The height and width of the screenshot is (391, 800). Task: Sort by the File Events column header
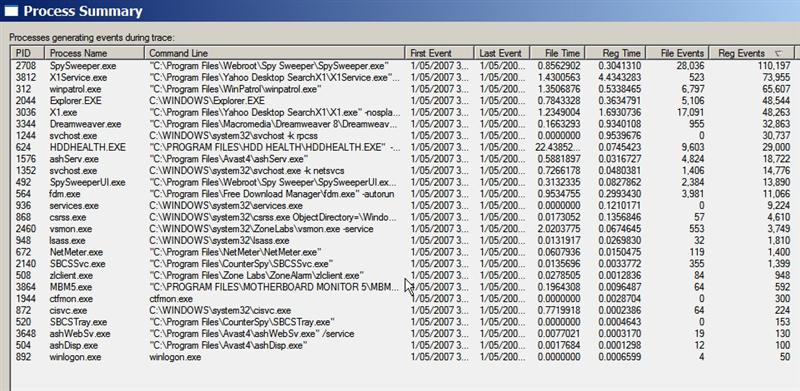677,53
